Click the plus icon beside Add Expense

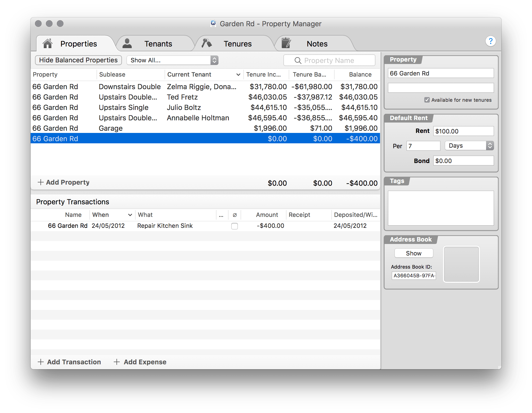[x=117, y=362]
